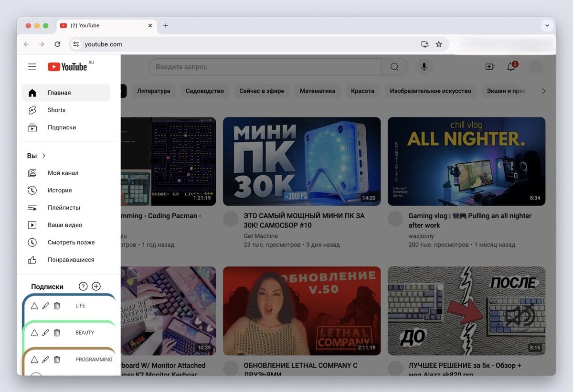The width and height of the screenshot is (573, 392).
Task: Click the BEAUTY group label
Action: (x=85, y=333)
